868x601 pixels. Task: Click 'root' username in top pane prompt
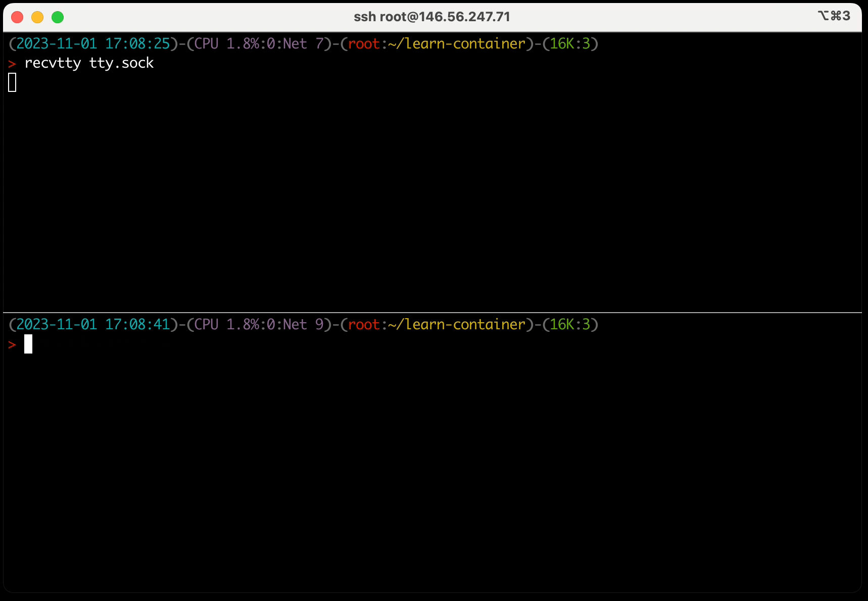(x=364, y=44)
